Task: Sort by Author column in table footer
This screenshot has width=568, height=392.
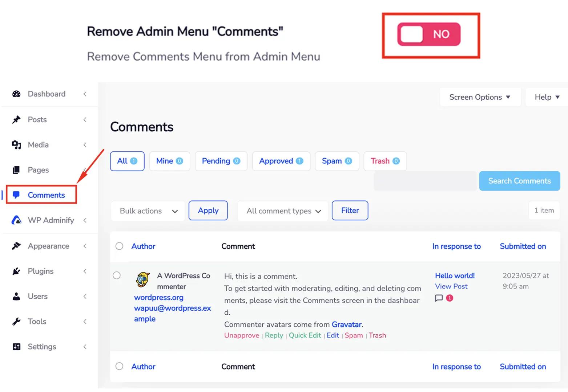Action: click(x=143, y=367)
